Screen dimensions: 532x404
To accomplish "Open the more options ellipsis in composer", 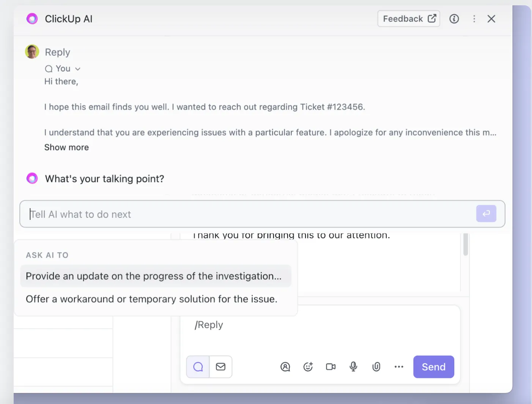I will pyautogui.click(x=399, y=367).
